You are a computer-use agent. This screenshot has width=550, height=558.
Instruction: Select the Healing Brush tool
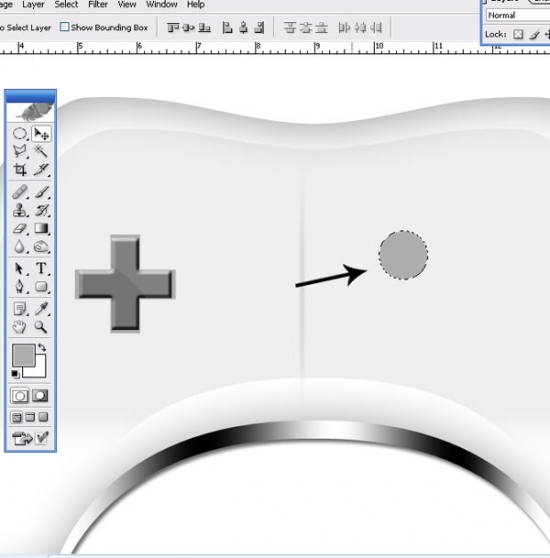point(20,192)
